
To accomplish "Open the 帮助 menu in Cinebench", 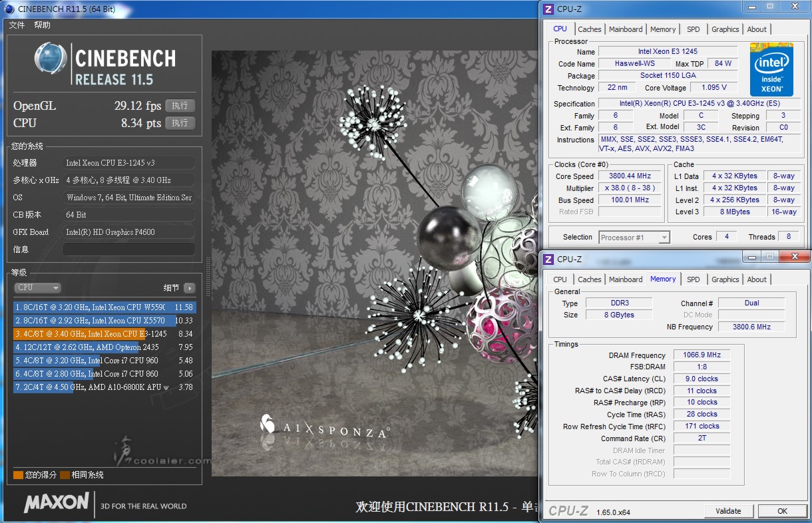I will point(43,25).
